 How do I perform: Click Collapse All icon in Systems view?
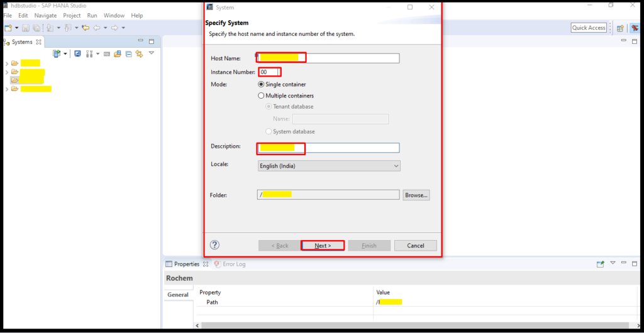pos(128,54)
